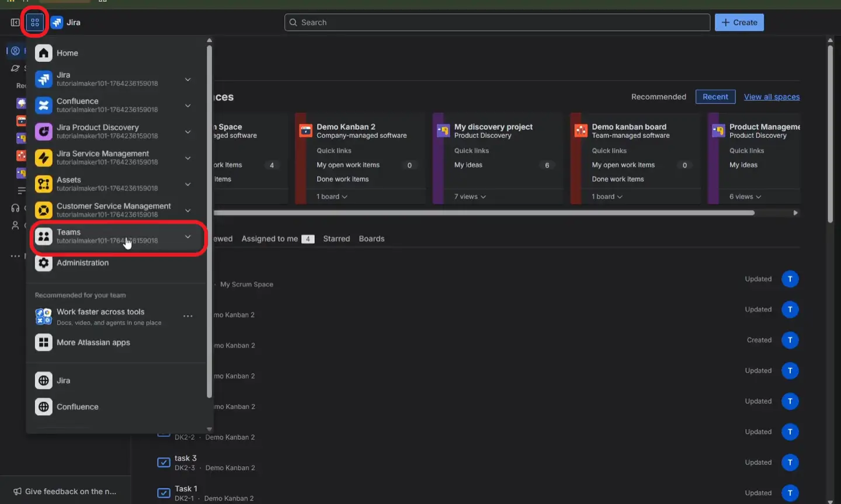Click the Demo Kanban 2 space icon
Screen dimensions: 841x504
pyautogui.click(x=306, y=130)
